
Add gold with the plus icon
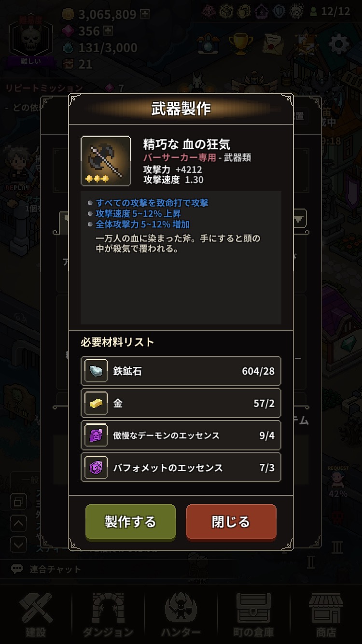point(145,14)
